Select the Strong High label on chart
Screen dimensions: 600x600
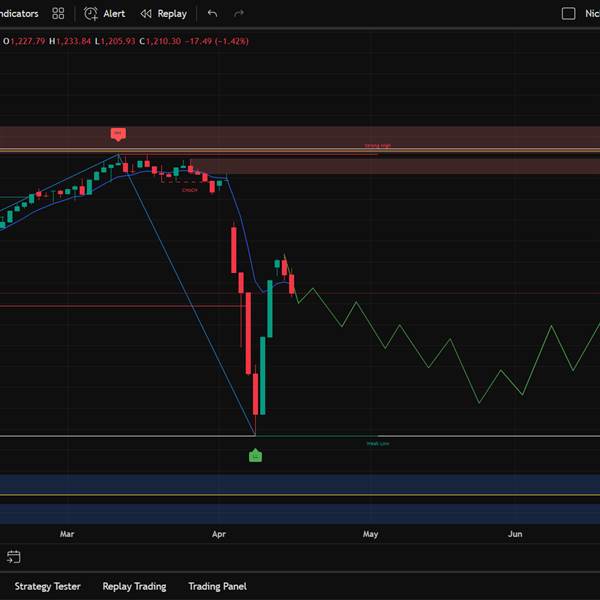(x=378, y=146)
